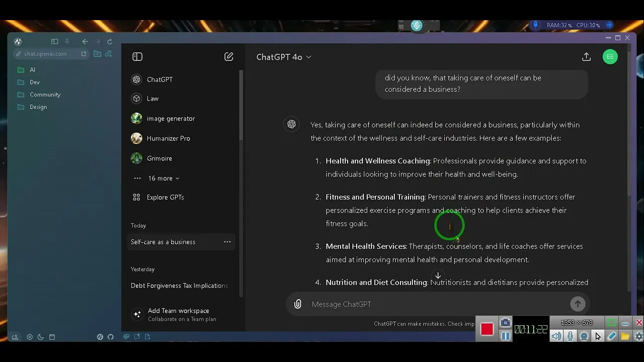Click the RAM and CPU monitor arrow

609,25
